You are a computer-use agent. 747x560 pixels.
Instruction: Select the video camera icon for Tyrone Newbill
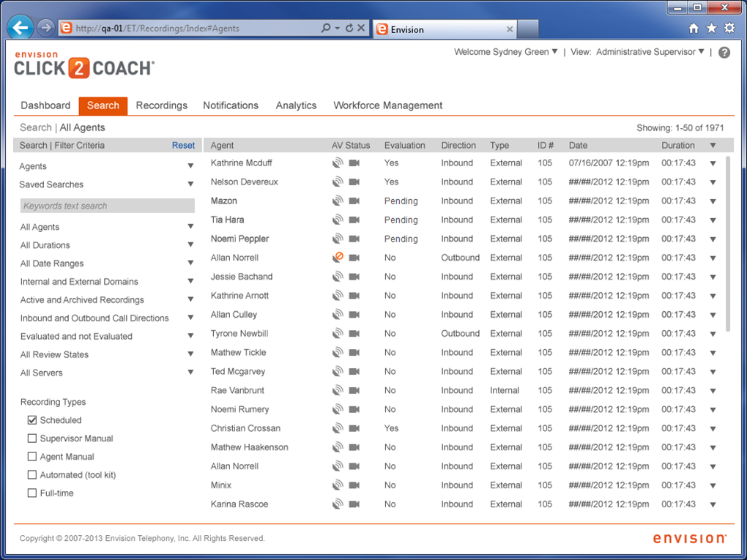click(x=353, y=333)
